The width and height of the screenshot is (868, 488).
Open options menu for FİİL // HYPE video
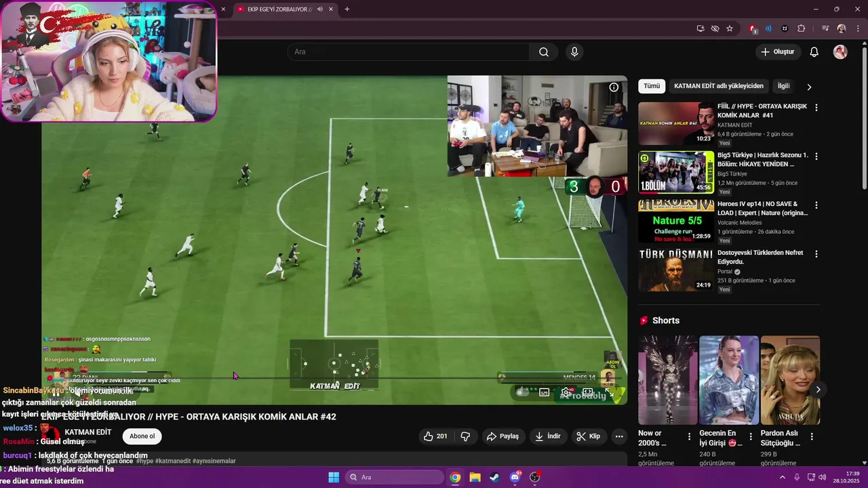(x=816, y=108)
